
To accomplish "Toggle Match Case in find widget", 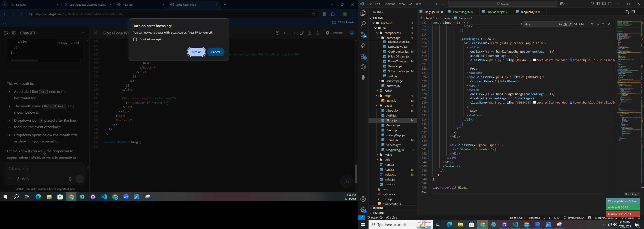I will [560, 24].
